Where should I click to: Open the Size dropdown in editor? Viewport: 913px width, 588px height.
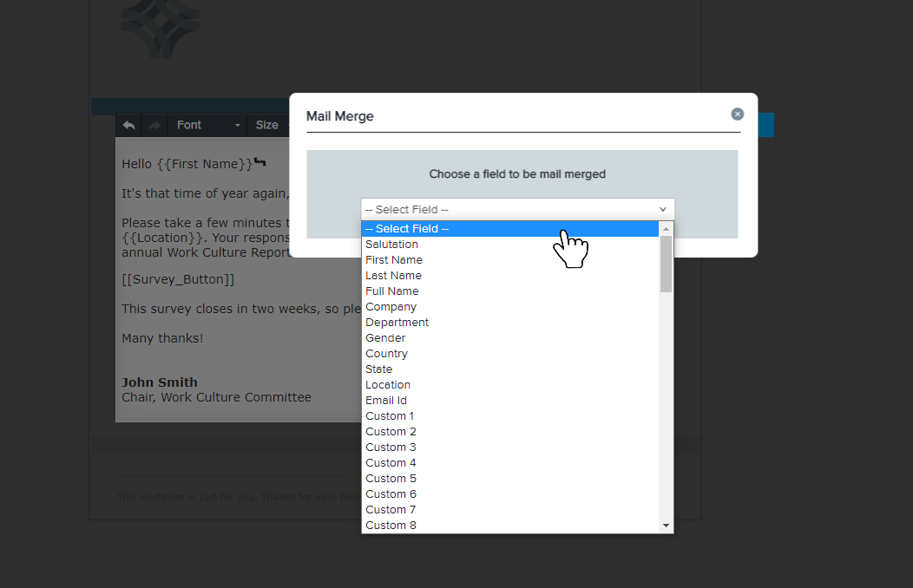pyautogui.click(x=267, y=125)
